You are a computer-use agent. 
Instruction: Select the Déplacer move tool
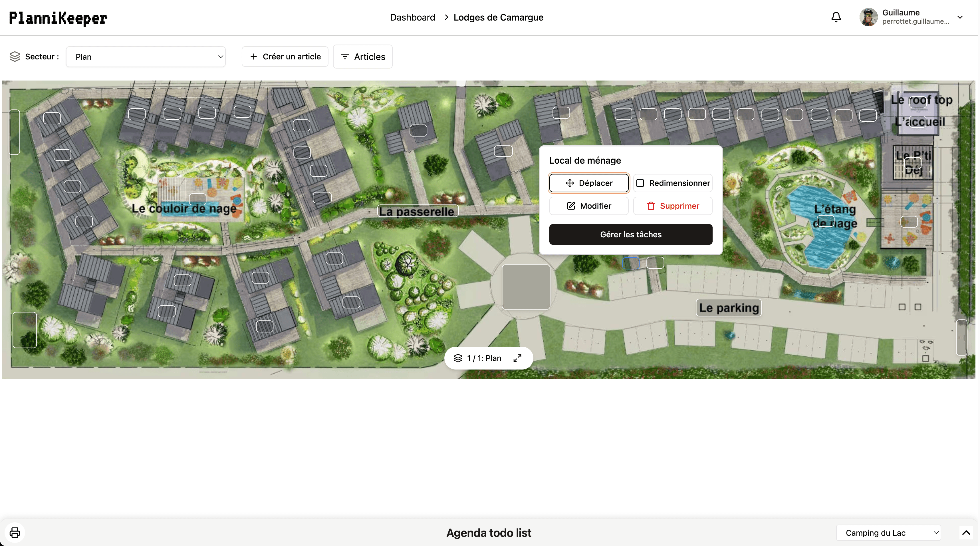click(588, 183)
